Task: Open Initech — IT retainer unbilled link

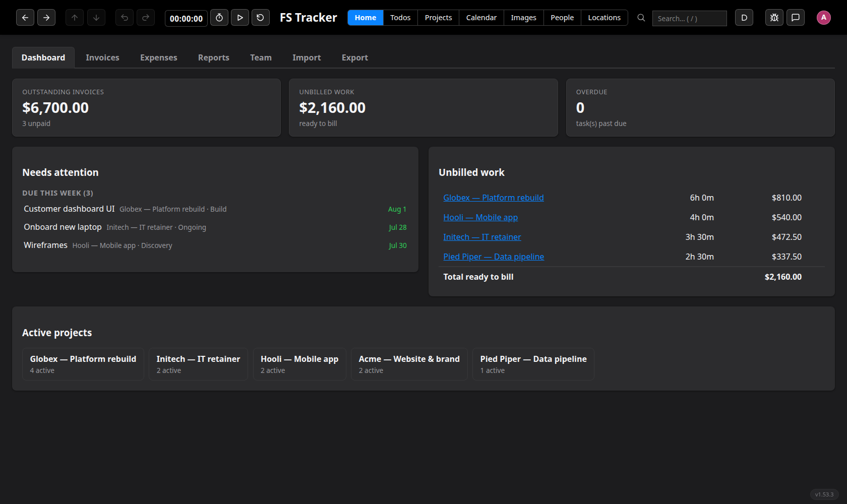Action: point(482,237)
